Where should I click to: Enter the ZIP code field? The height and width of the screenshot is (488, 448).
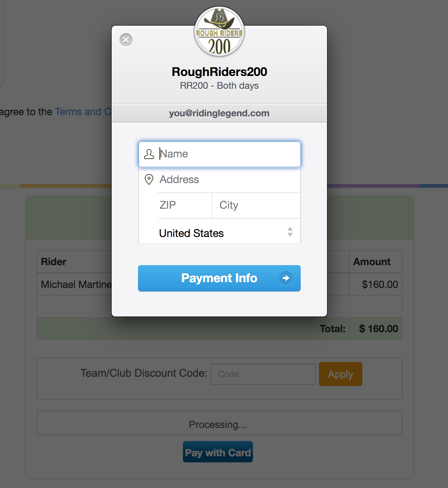click(x=185, y=205)
